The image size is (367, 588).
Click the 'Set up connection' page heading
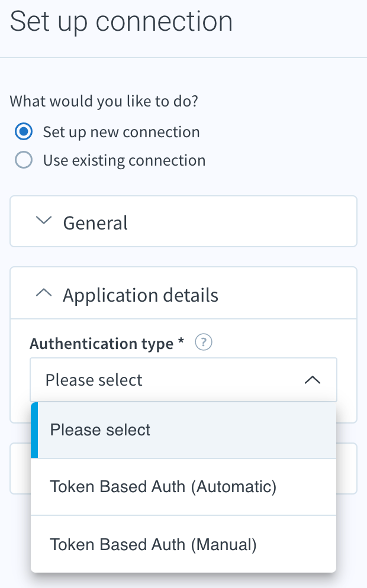(x=121, y=22)
